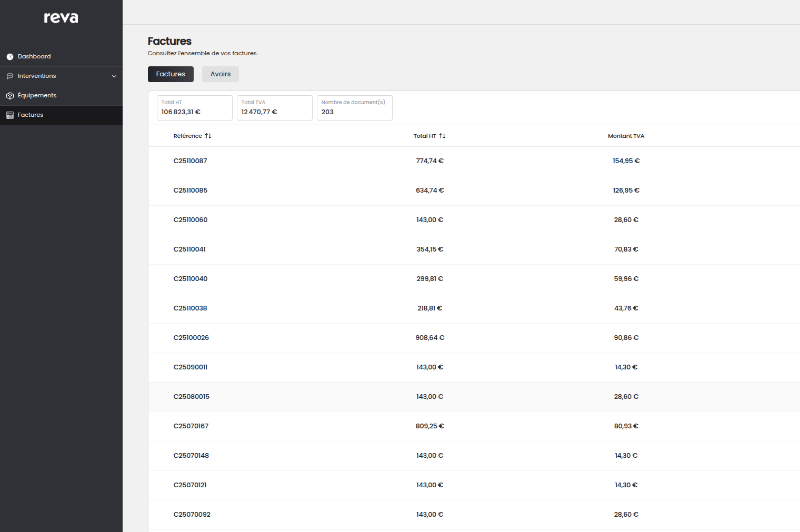Screen dimensions: 800x532
Task: Click the reva logo
Action: (x=61, y=18)
